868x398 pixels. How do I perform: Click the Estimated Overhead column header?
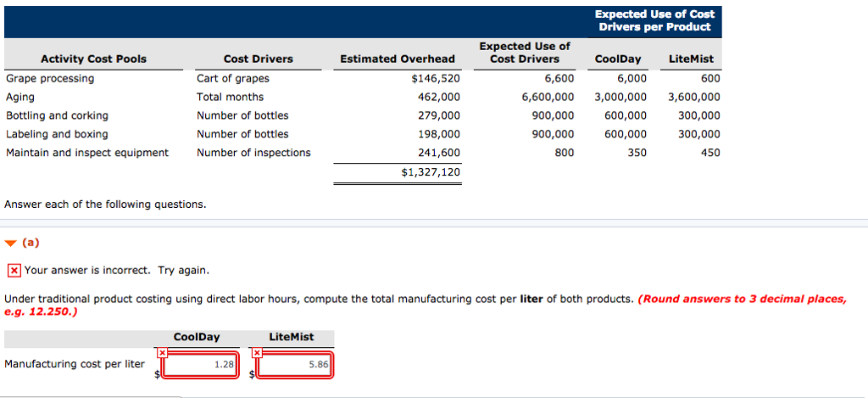click(x=397, y=59)
